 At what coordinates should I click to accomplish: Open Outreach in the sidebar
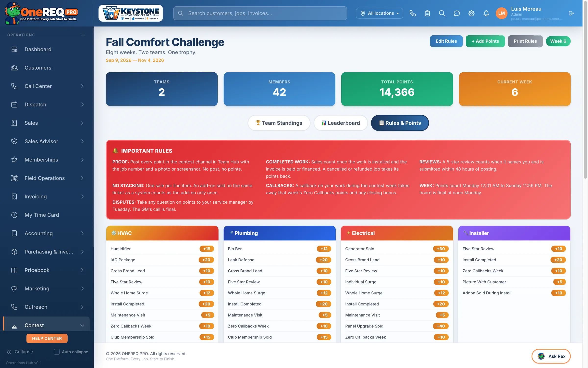click(47, 307)
